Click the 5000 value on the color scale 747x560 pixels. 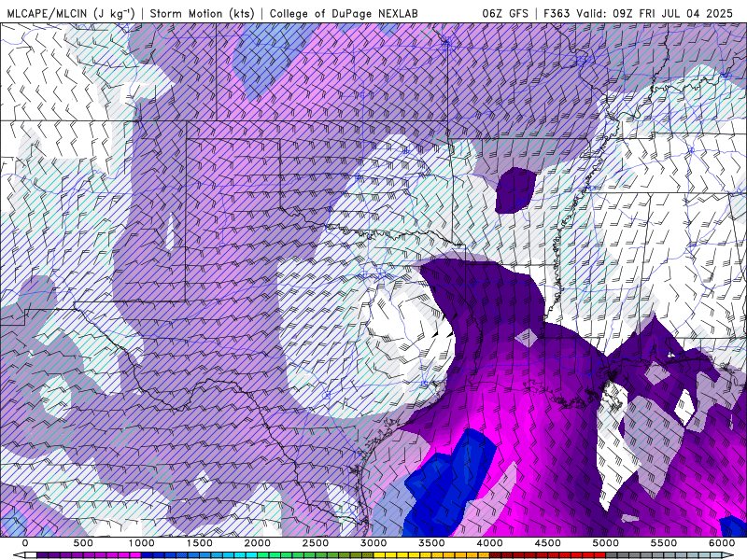click(x=605, y=543)
